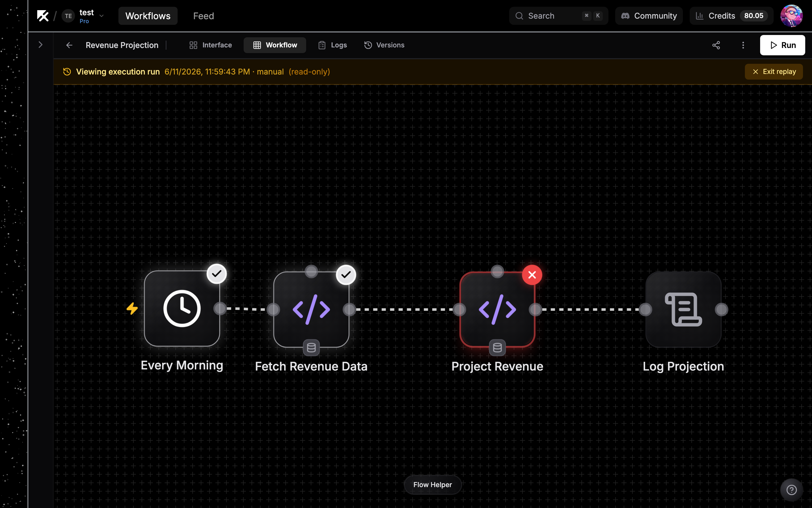
Task: Open the three-dot more options menu
Action: [x=743, y=45]
